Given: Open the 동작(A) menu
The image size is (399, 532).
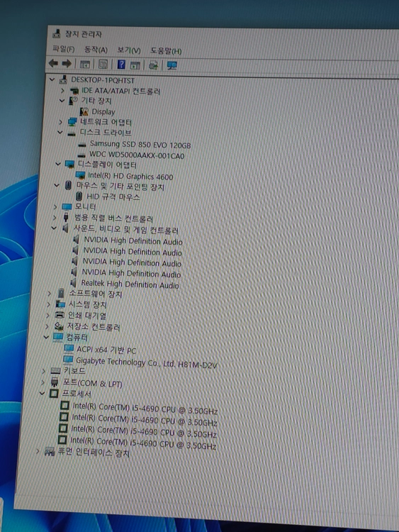Looking at the screenshot, I should [96, 50].
